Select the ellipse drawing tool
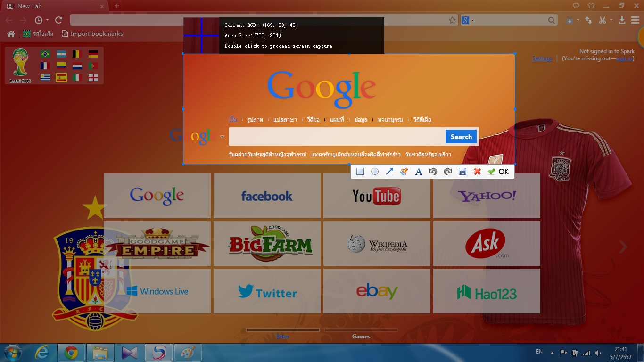This screenshot has height=362, width=644. tap(375, 172)
